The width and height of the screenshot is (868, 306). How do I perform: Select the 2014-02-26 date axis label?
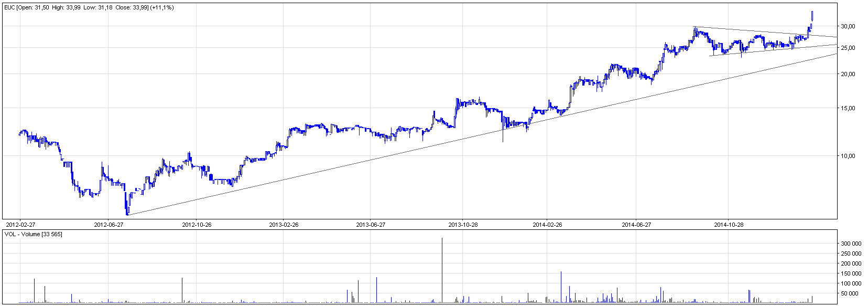547,225
